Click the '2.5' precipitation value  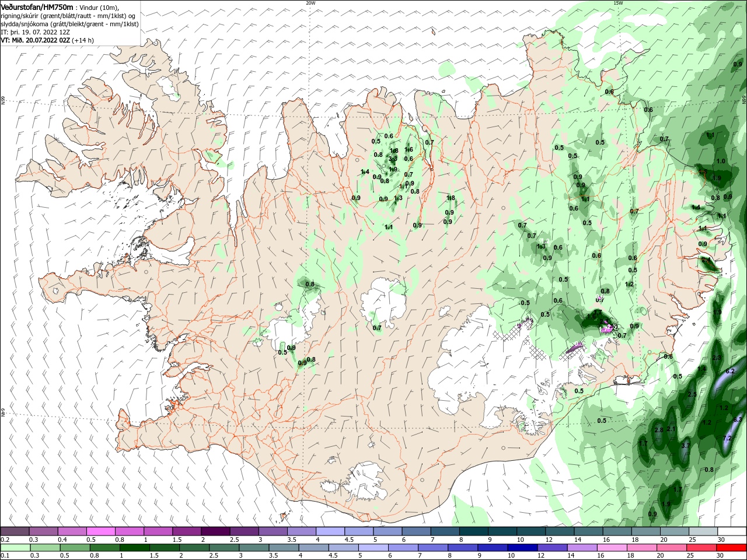[x=692, y=395]
